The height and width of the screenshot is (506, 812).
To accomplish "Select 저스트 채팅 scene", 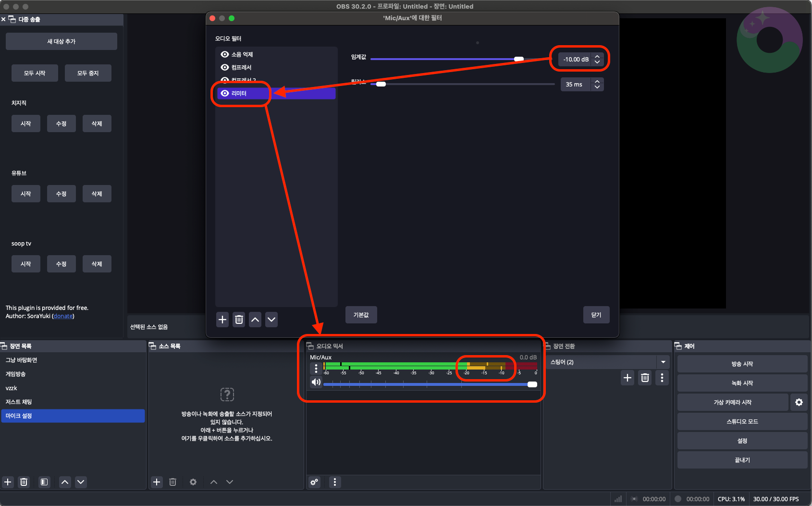I will coord(73,402).
